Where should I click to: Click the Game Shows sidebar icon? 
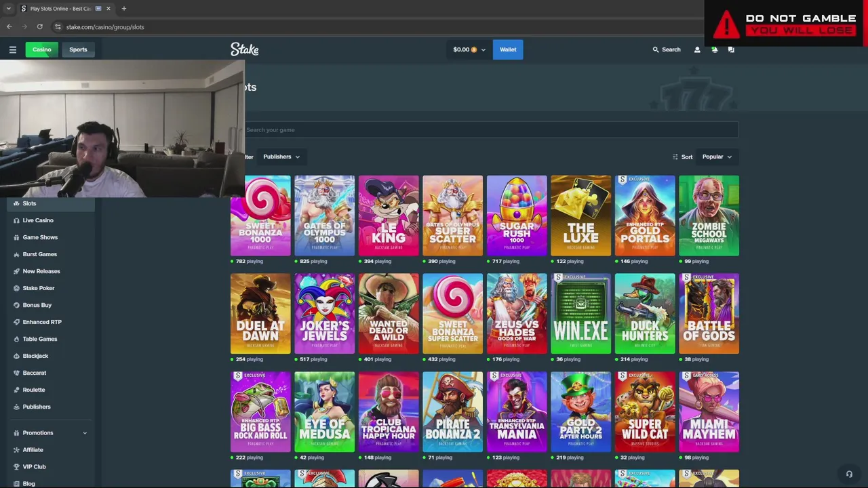(x=16, y=237)
